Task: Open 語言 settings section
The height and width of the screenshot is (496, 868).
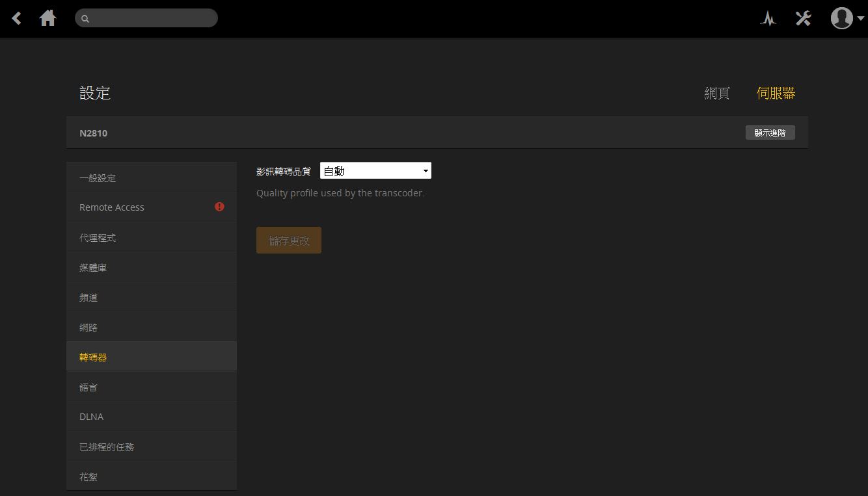Action: 152,387
